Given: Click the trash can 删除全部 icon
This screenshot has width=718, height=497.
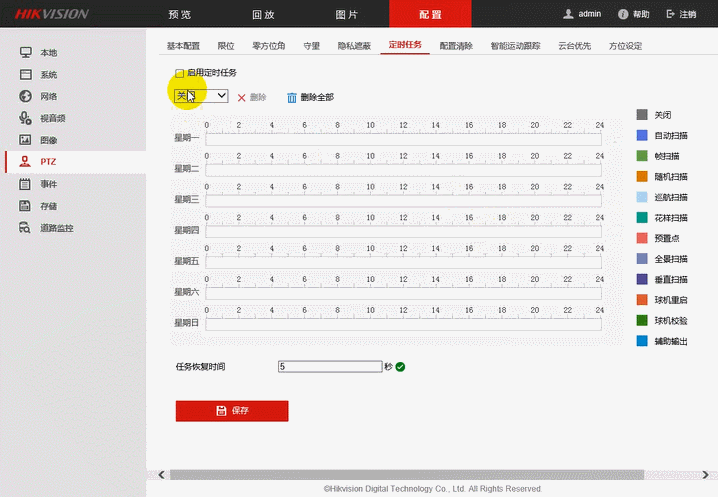Looking at the screenshot, I should (292, 98).
